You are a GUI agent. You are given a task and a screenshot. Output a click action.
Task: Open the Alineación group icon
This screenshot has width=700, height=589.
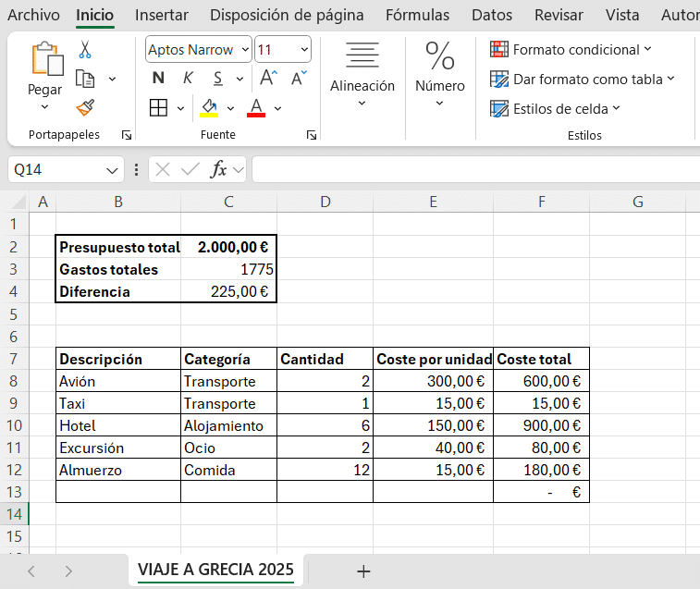click(x=362, y=55)
